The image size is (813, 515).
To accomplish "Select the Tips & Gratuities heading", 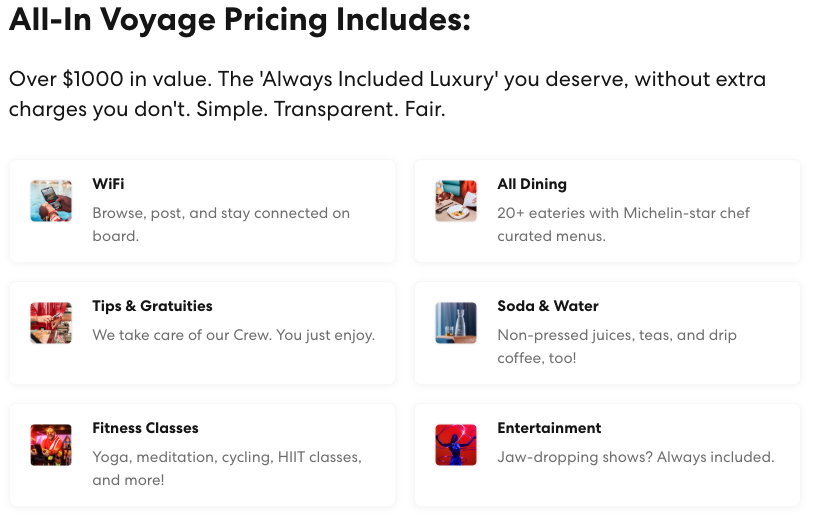I will (152, 306).
